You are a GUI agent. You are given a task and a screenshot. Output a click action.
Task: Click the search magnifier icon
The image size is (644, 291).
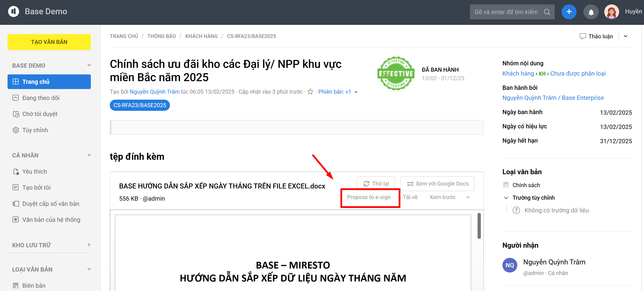[547, 12]
